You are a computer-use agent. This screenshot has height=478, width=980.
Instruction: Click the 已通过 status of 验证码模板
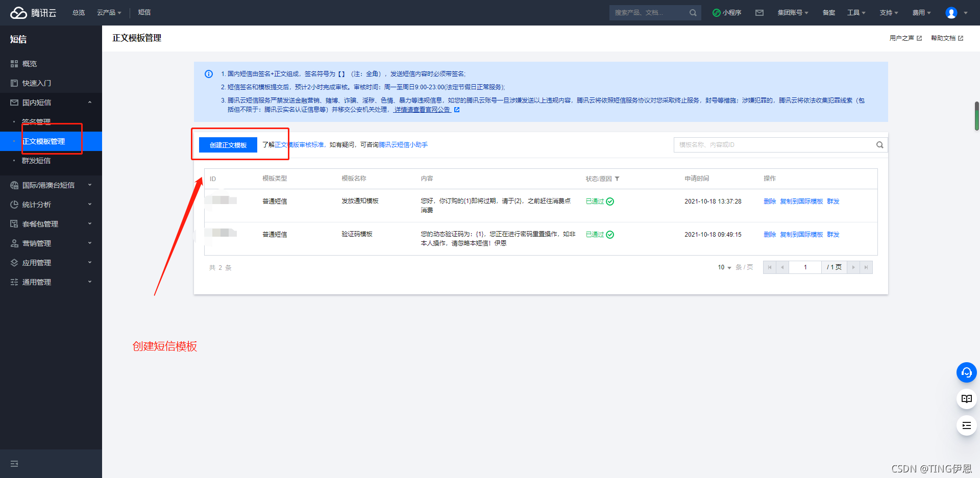(600, 235)
